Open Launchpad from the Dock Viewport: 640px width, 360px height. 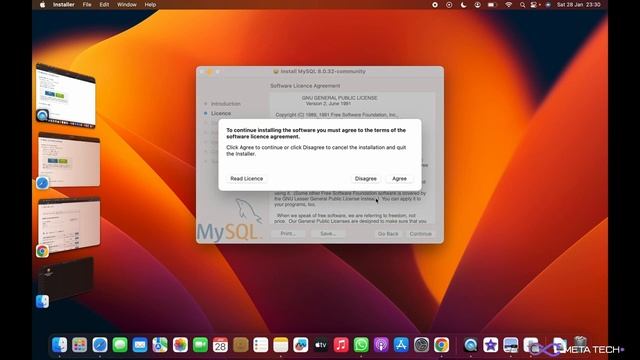click(80, 345)
